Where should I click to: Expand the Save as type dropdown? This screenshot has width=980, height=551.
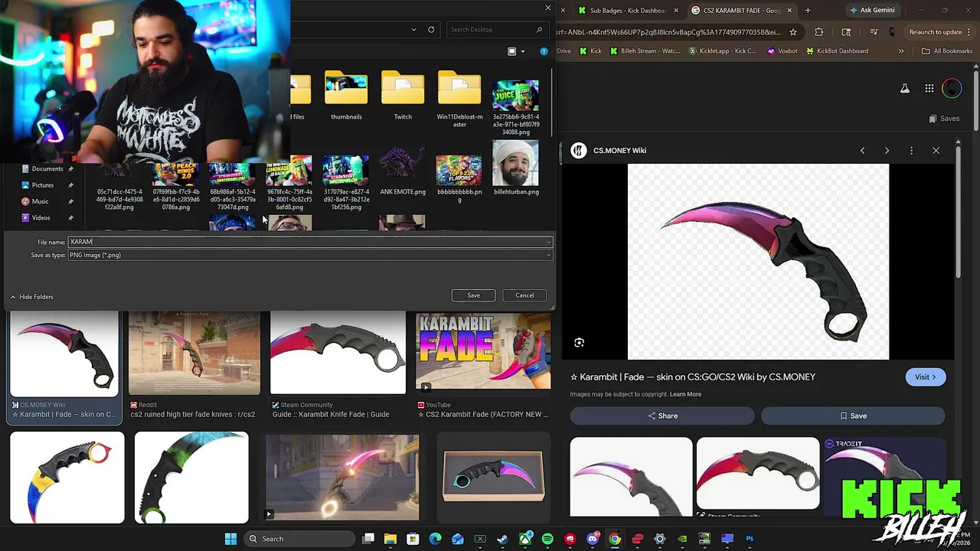coord(548,255)
